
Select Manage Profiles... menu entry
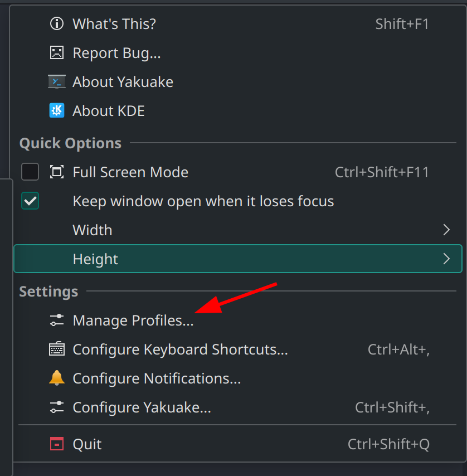tap(238, 320)
